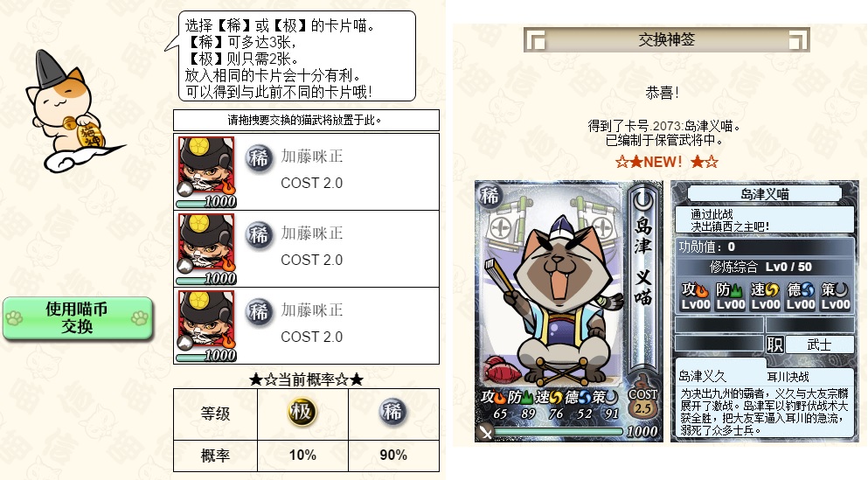Image resolution: width=868 pixels, height=480 pixels.
Task: Click the 稀 rarity badge in first row
Action: point(259,159)
